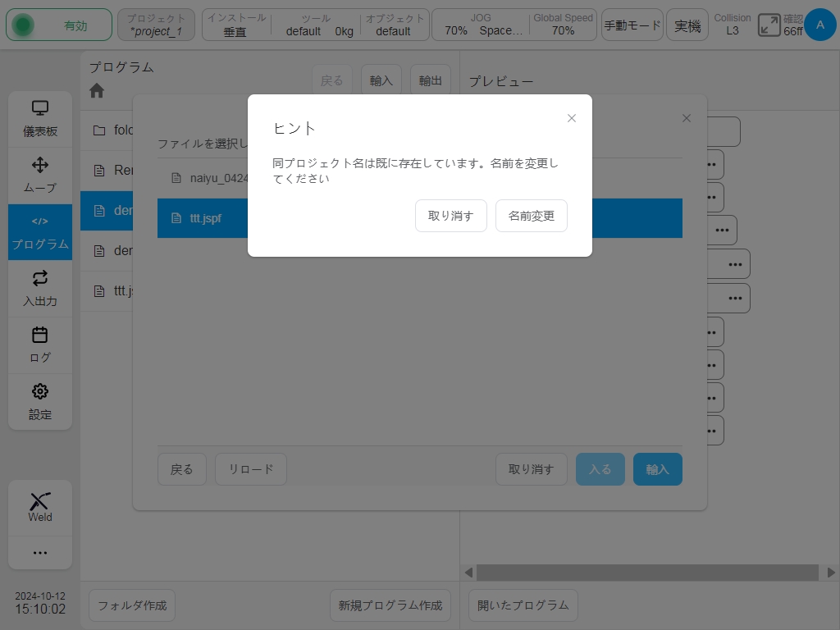Click the 実機 button
Viewport: 840px width, 630px height.
[687, 25]
